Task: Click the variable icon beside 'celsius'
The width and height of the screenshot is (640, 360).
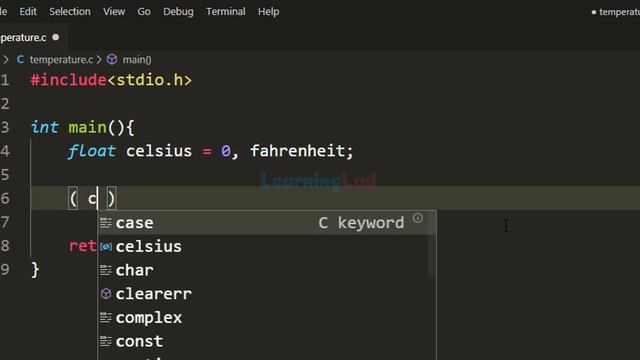Action: click(106, 247)
